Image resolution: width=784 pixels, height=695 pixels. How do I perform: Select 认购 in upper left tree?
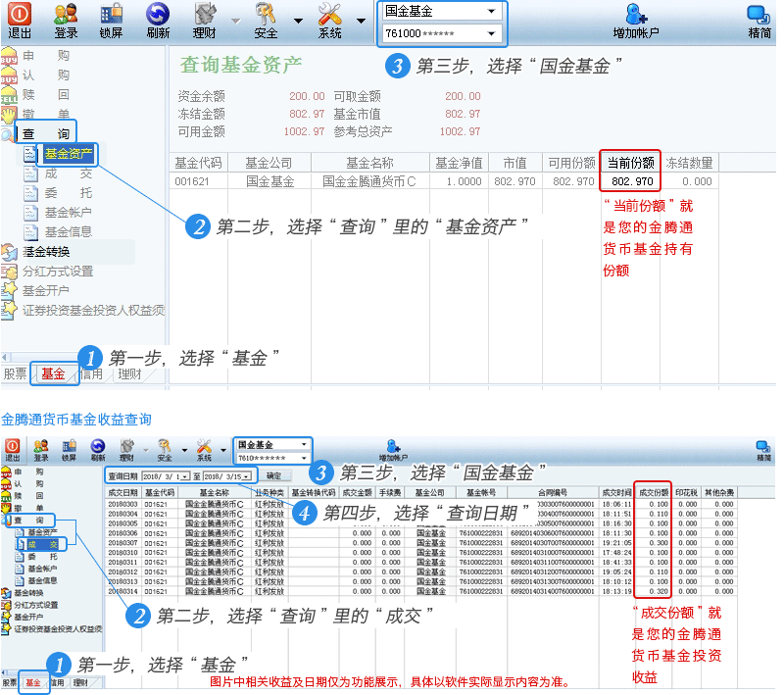tap(45, 75)
